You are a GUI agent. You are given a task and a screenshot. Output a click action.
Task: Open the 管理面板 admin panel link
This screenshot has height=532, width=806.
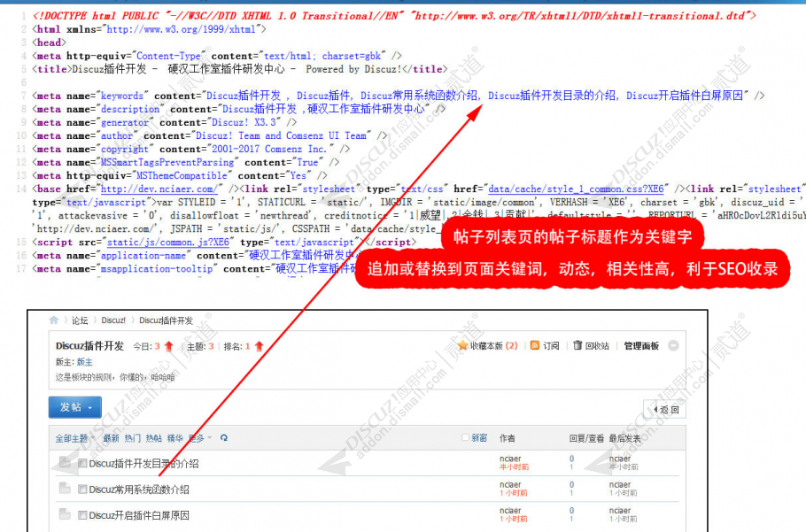(x=641, y=345)
